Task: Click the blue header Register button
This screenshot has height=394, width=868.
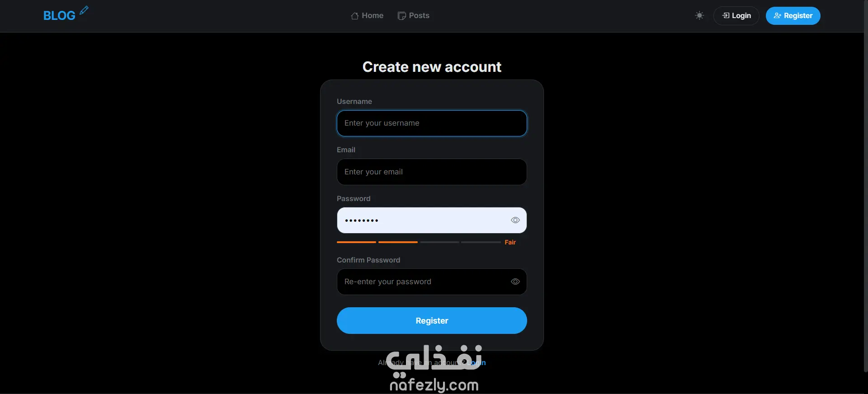Action: pyautogui.click(x=793, y=16)
